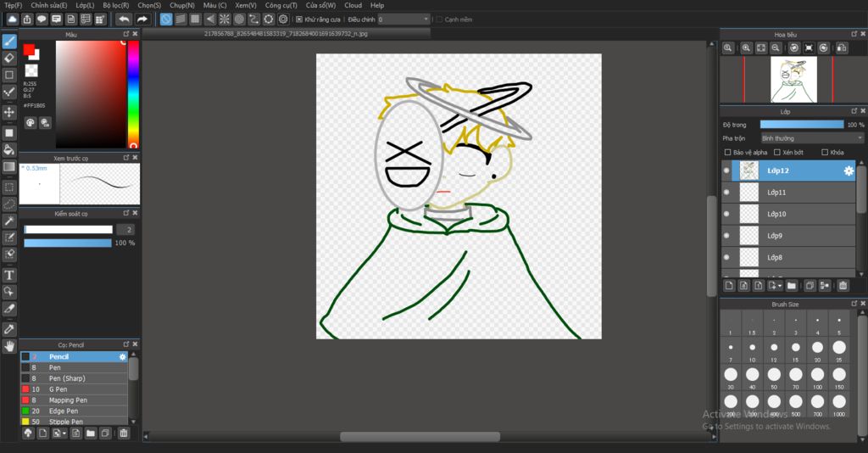Delete layer with the trash icon in layer panel
This screenshot has width=868, height=453.
click(x=843, y=286)
